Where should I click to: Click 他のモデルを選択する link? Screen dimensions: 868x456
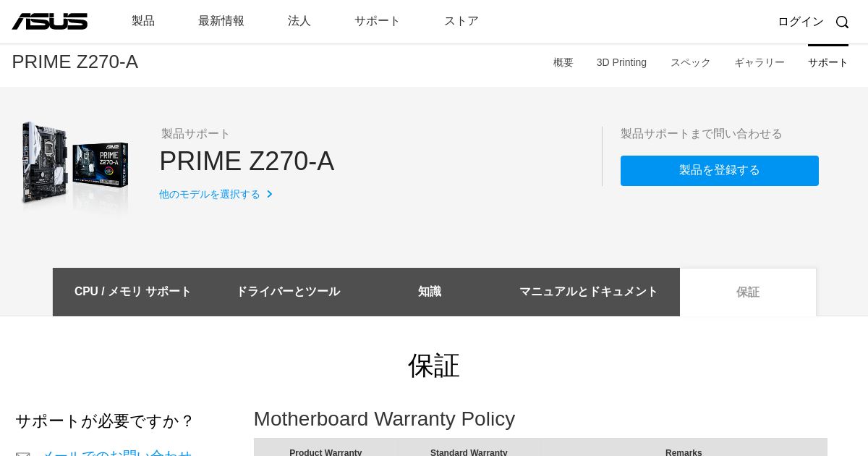tap(210, 194)
